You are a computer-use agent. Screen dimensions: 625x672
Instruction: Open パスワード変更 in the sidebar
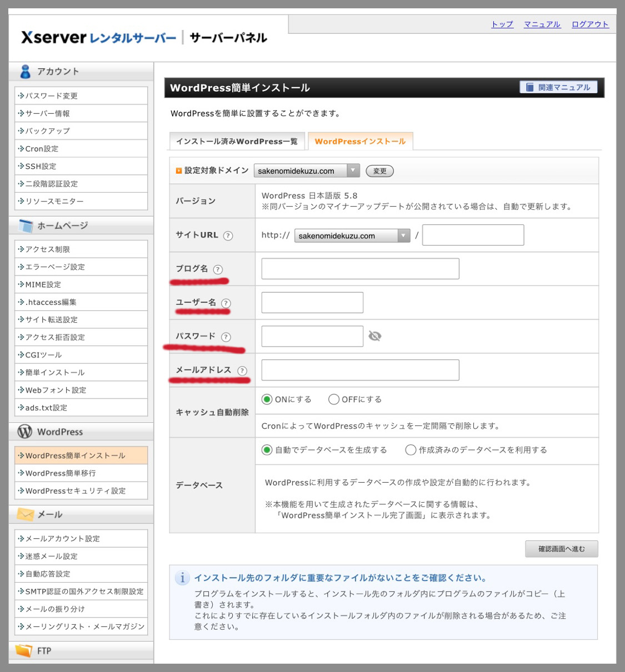click(x=81, y=96)
